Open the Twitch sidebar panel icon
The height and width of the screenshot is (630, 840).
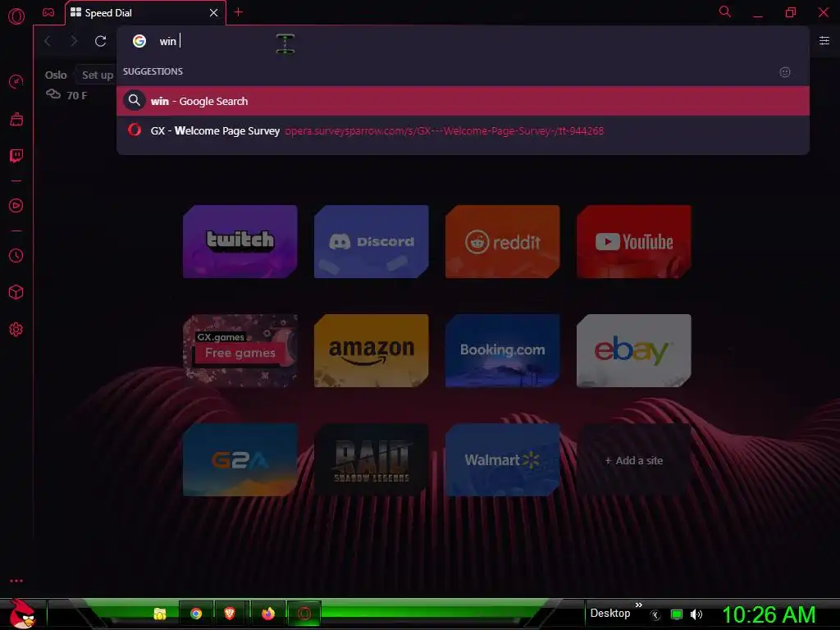[16, 156]
